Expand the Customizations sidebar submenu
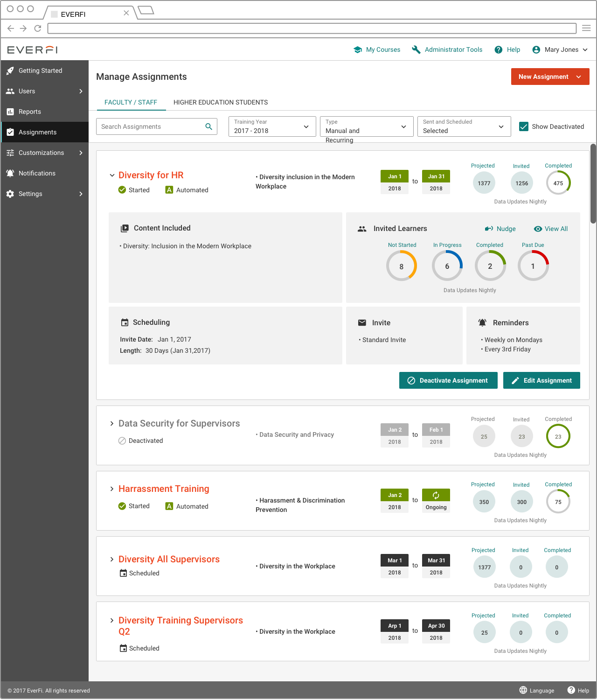Screen dimensions: 597x700 click(81, 153)
